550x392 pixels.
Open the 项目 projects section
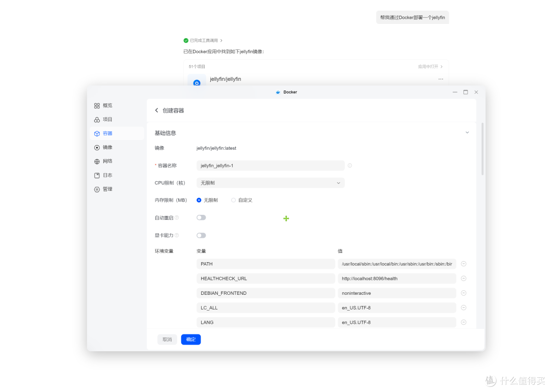click(x=117, y=120)
